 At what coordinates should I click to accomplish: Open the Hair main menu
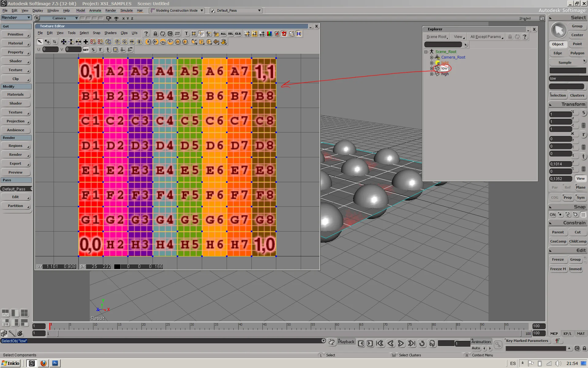coord(140,10)
